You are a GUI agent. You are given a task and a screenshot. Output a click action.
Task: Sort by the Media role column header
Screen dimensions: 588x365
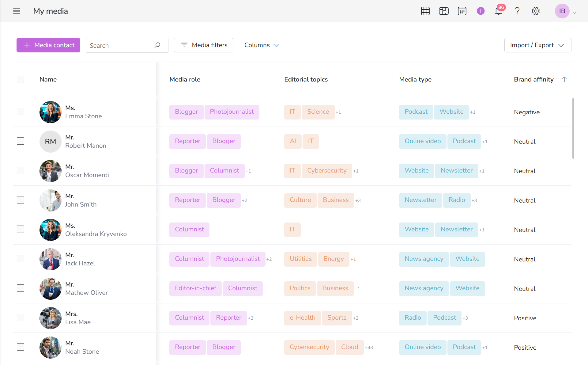point(185,79)
